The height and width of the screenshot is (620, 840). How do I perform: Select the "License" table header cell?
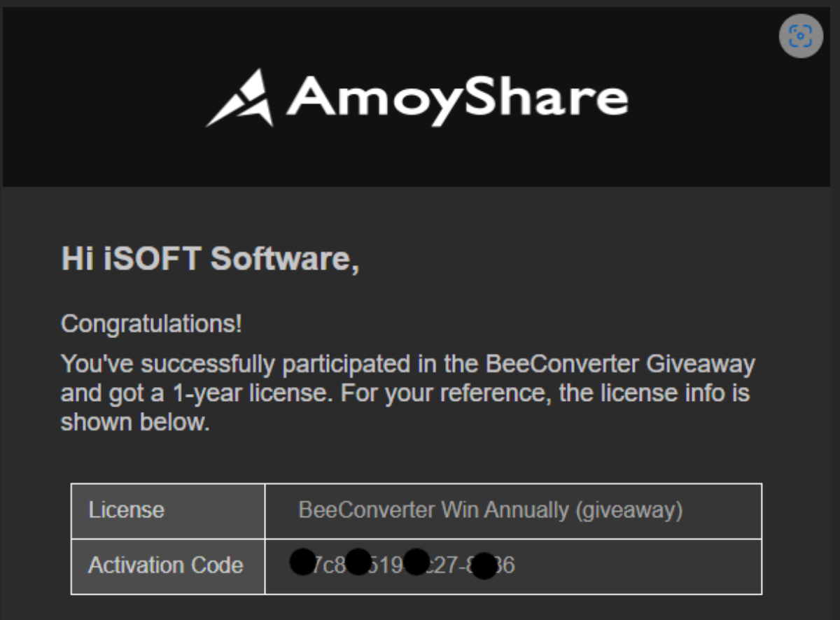[x=127, y=510]
